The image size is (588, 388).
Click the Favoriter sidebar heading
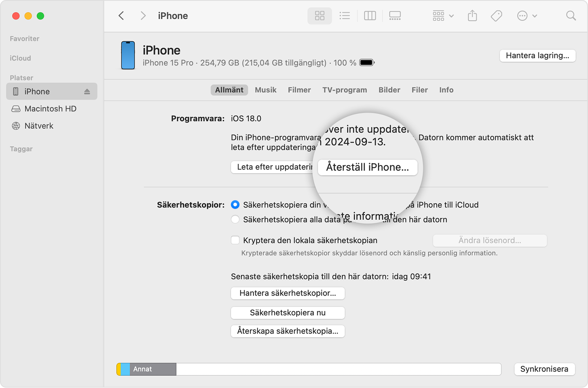tap(24, 39)
